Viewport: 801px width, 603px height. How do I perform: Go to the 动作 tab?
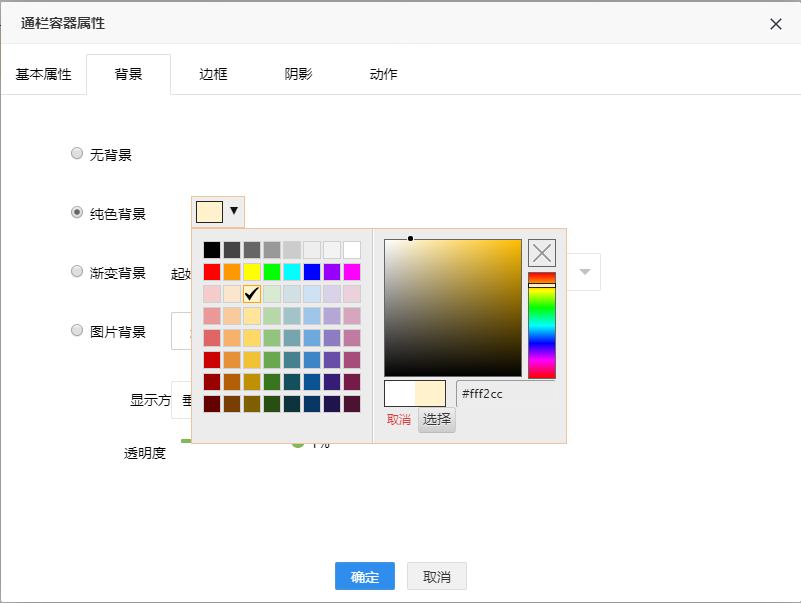click(x=383, y=74)
